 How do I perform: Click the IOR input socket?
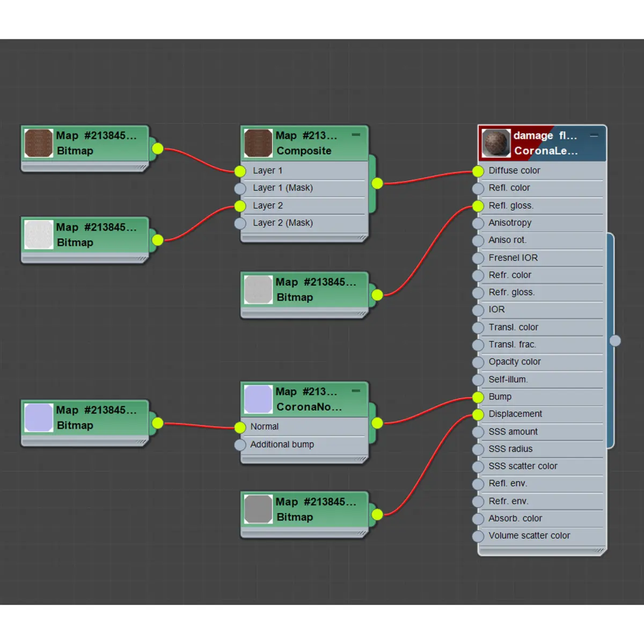478,310
